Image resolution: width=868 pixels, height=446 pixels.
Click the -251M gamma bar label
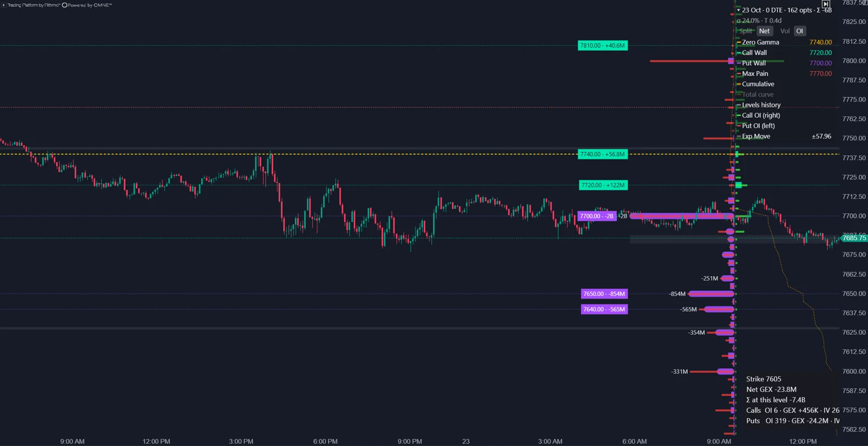(x=710, y=278)
